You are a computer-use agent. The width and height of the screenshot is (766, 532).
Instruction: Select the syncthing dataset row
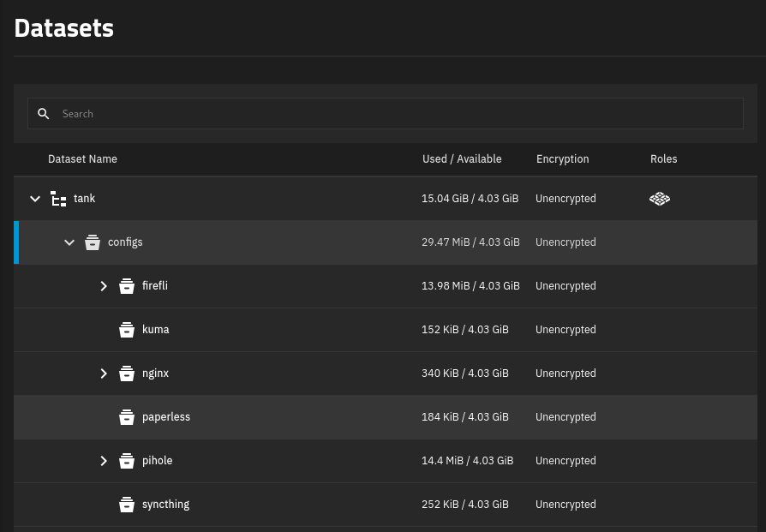click(x=386, y=505)
